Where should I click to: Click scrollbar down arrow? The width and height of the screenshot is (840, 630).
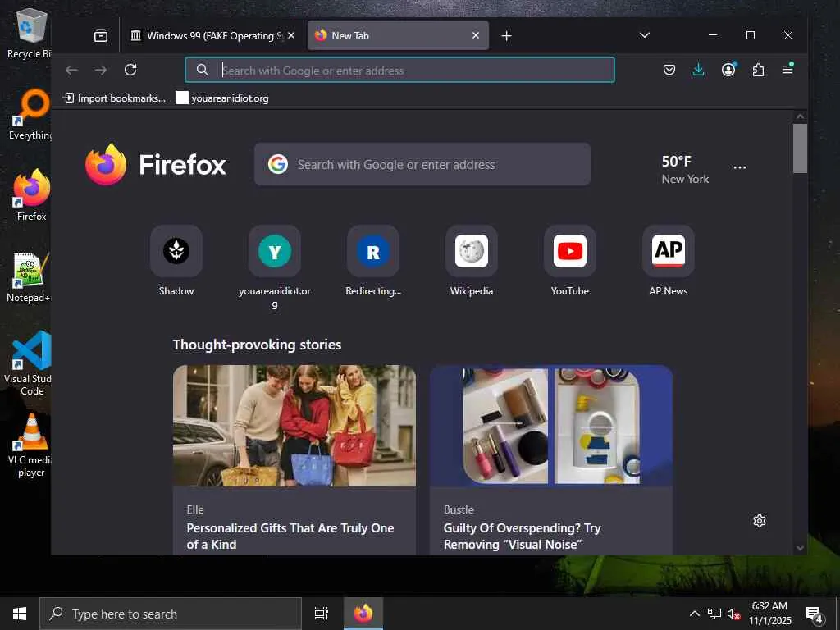click(800, 547)
